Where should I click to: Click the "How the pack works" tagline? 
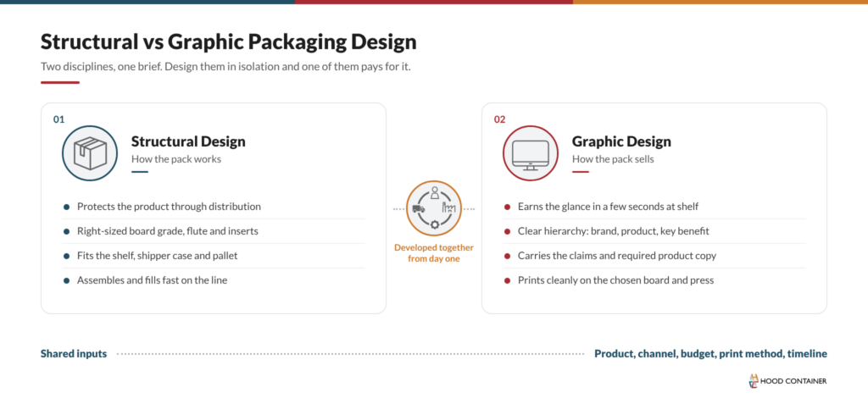[x=176, y=159]
